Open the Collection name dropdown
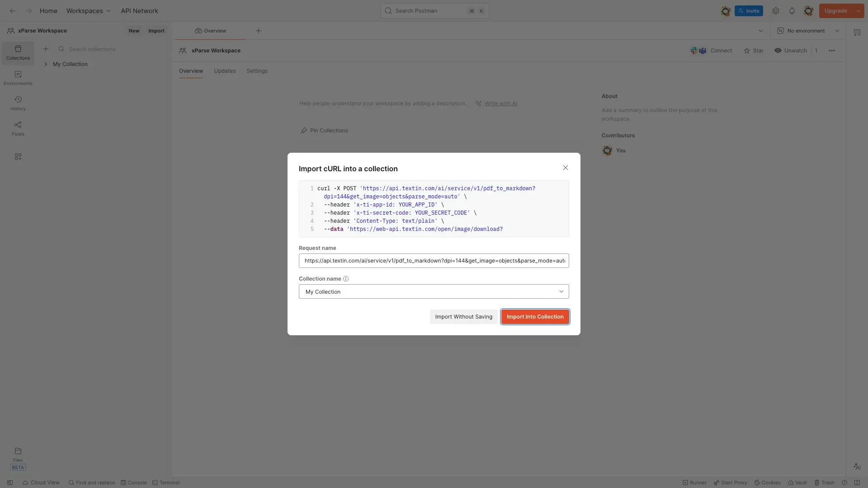Viewport: 868px width, 488px height. tap(433, 291)
